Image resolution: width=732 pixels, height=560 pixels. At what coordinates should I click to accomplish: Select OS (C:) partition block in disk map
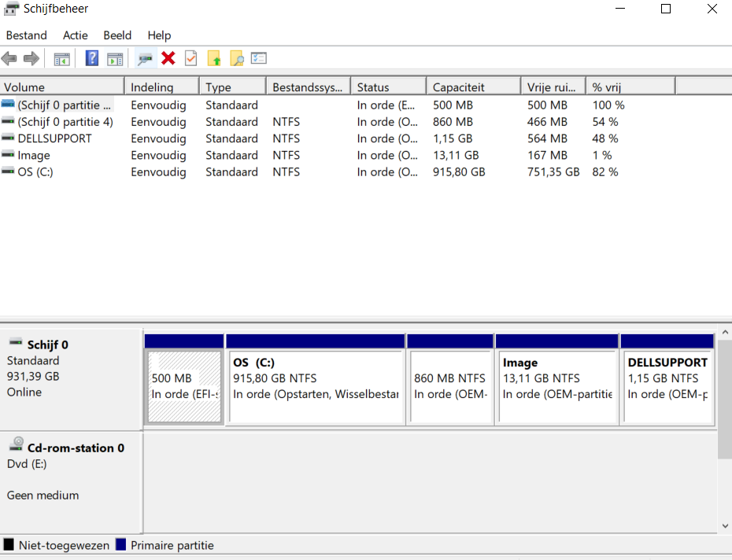(x=315, y=385)
